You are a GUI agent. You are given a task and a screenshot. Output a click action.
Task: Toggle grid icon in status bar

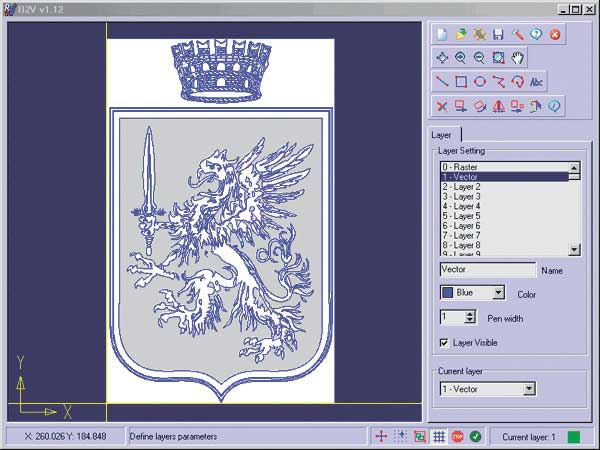(438, 436)
